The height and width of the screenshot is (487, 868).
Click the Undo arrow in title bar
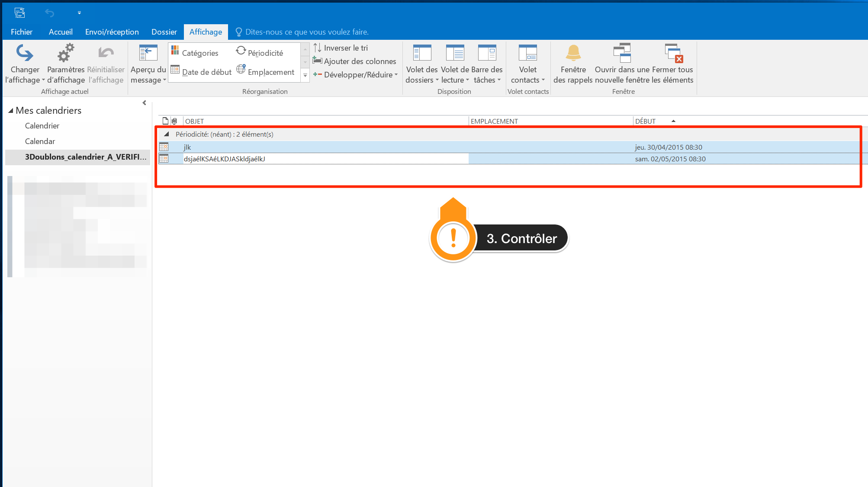click(50, 13)
